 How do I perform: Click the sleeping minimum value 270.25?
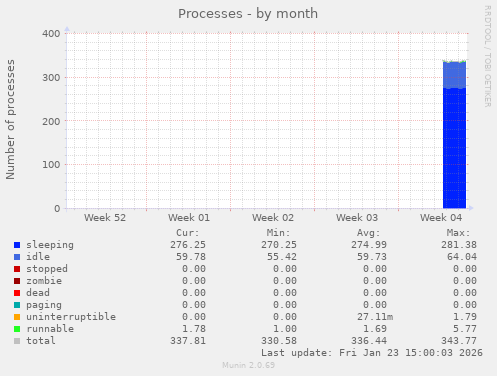[279, 245]
